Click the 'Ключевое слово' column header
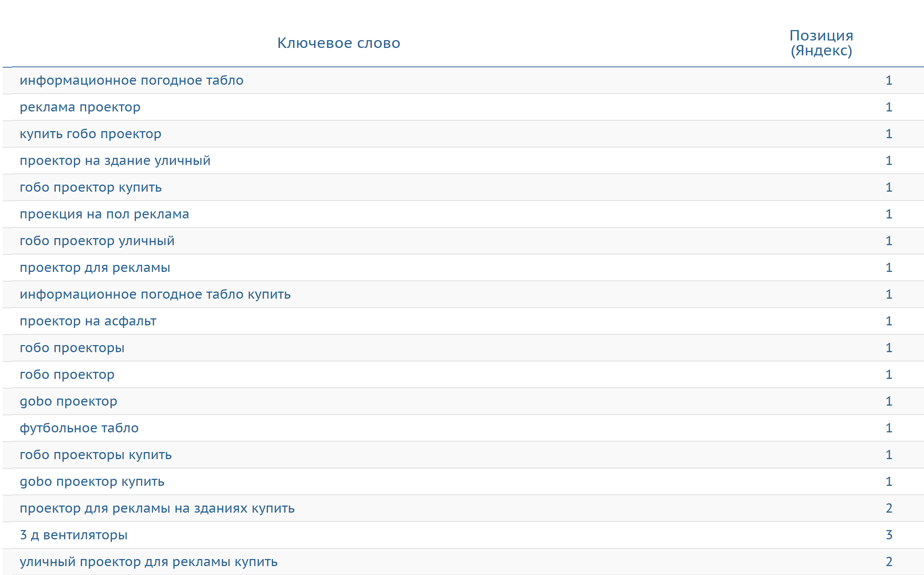 coord(338,43)
